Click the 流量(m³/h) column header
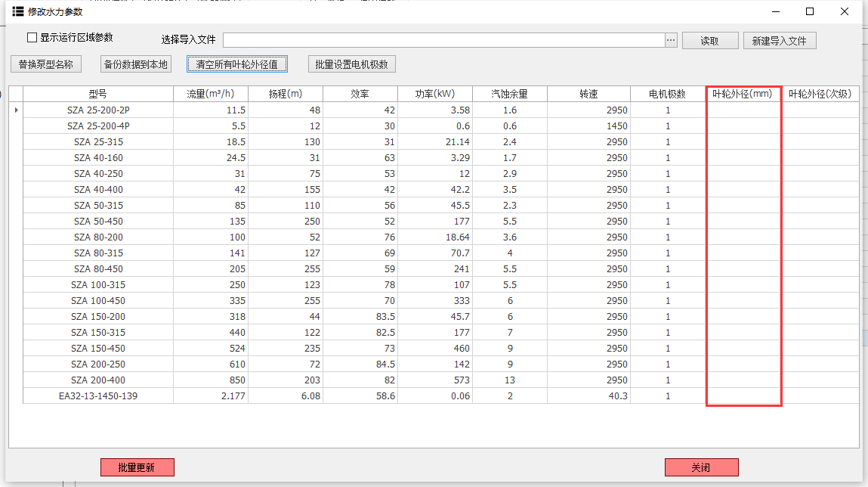This screenshot has height=487, width=868. point(210,95)
